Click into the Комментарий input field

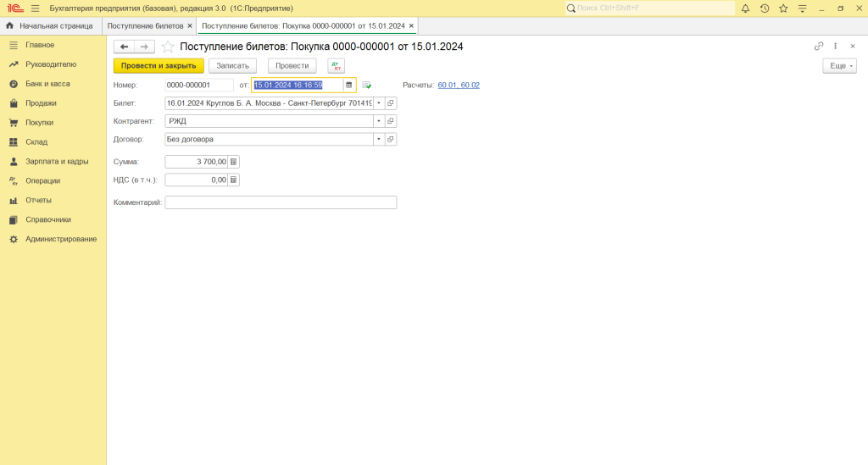(x=281, y=202)
